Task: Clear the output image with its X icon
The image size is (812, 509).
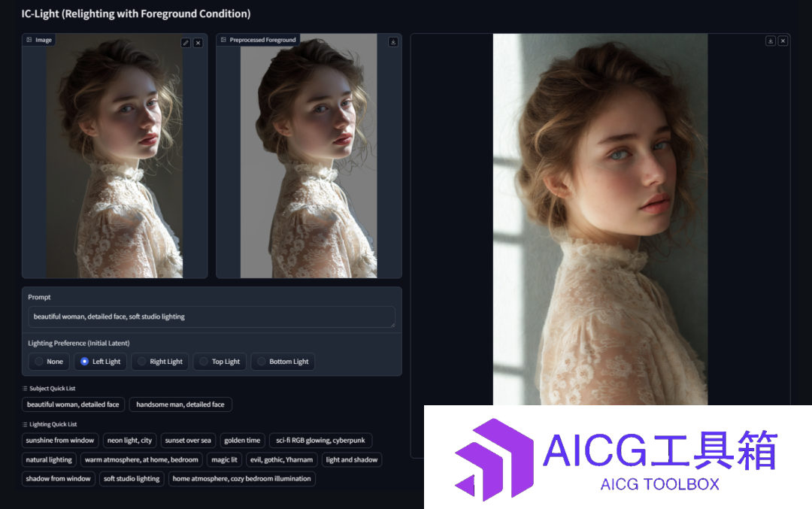Action: [x=783, y=41]
